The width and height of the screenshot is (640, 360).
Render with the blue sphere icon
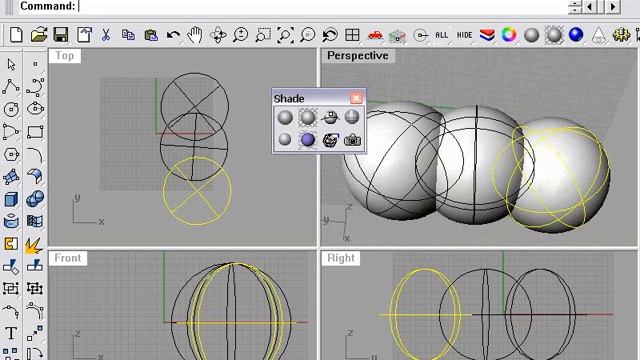576,35
